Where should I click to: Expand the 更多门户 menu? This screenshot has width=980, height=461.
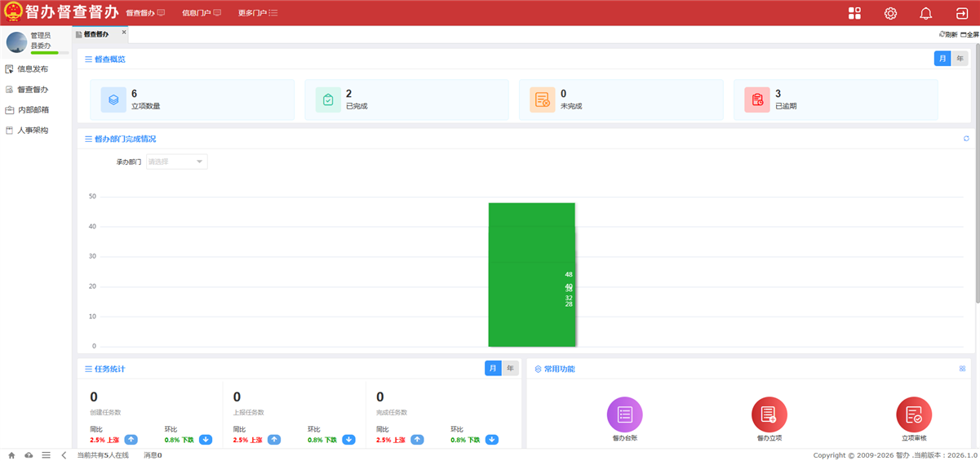point(258,13)
